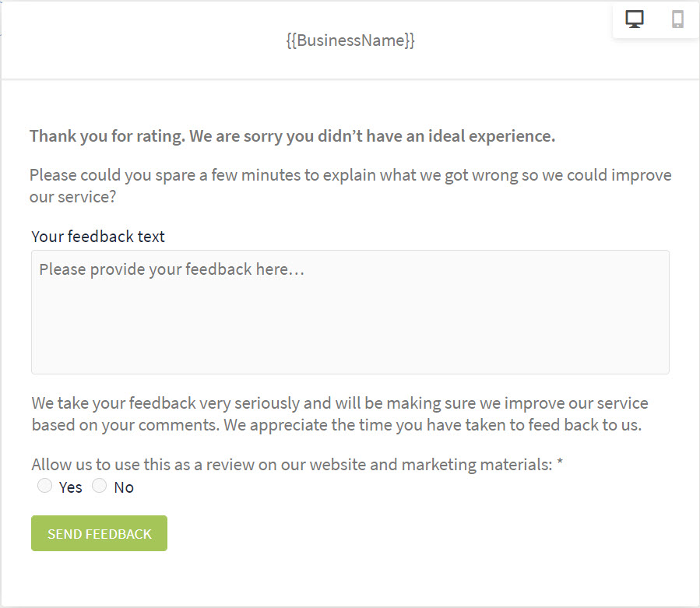Click the 'Your feedback text' label
This screenshot has height=608, width=700.
click(98, 236)
